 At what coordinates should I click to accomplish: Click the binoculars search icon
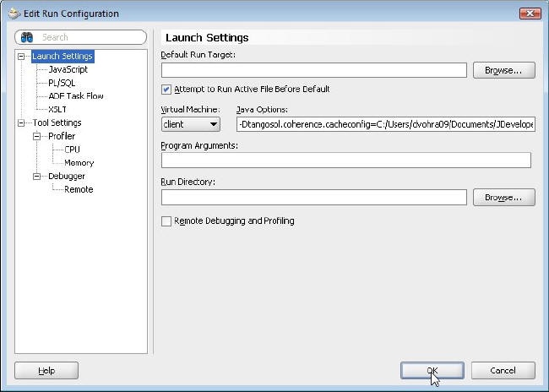pyautogui.click(x=28, y=37)
